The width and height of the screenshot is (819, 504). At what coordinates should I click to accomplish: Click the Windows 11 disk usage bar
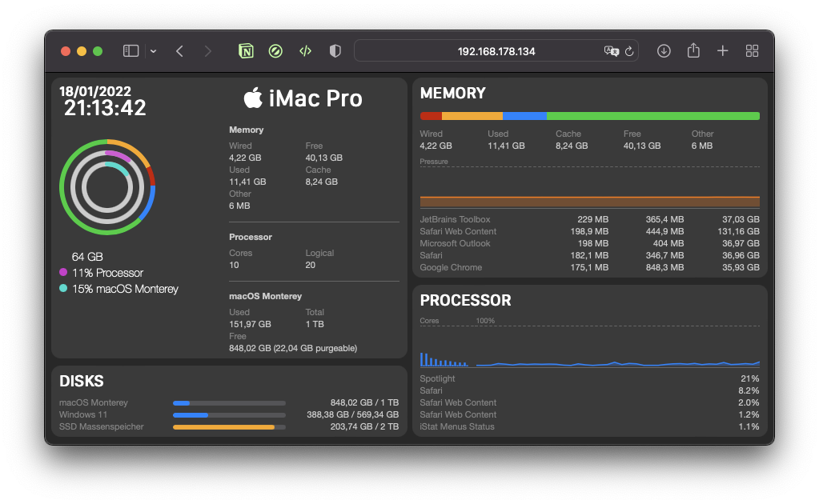(229, 414)
